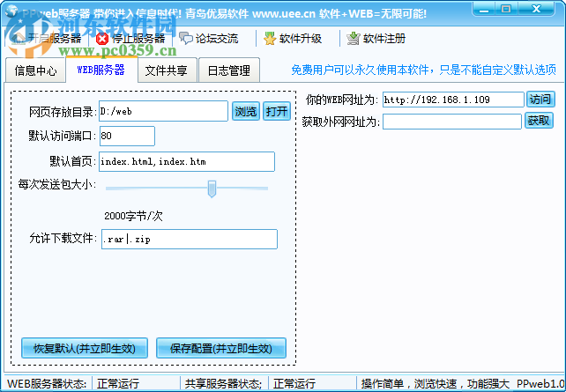The image size is (566, 392).
Task: Maximize the PPweb window
Action: 506,9
